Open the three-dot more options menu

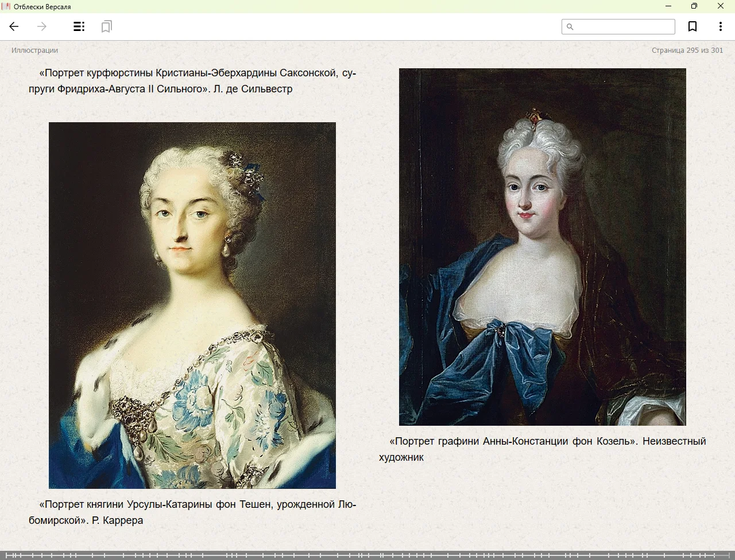720,26
